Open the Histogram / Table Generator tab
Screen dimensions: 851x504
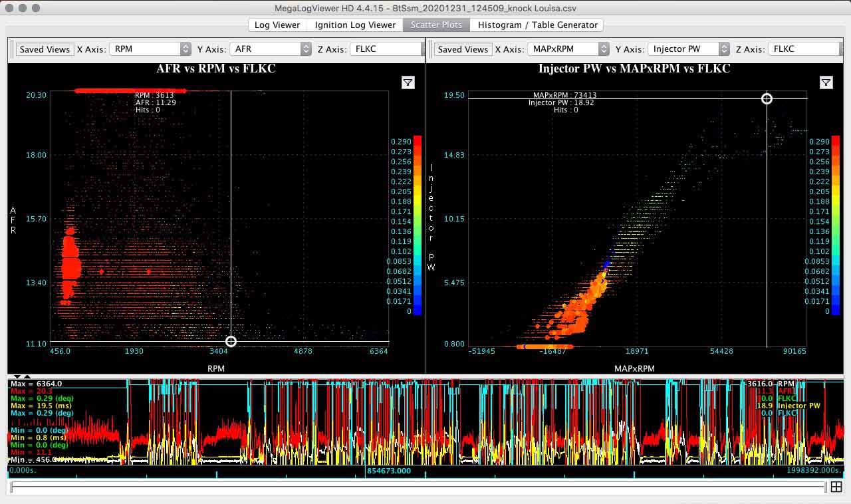click(x=536, y=25)
